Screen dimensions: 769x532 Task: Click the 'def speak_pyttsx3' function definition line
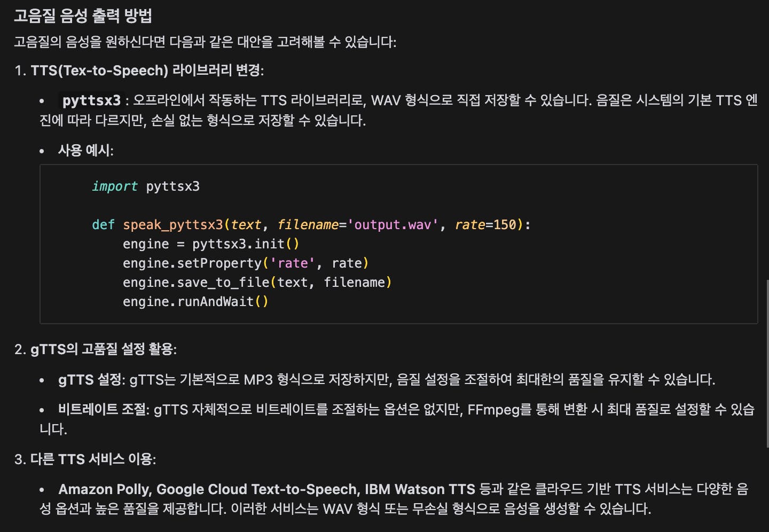click(x=311, y=225)
